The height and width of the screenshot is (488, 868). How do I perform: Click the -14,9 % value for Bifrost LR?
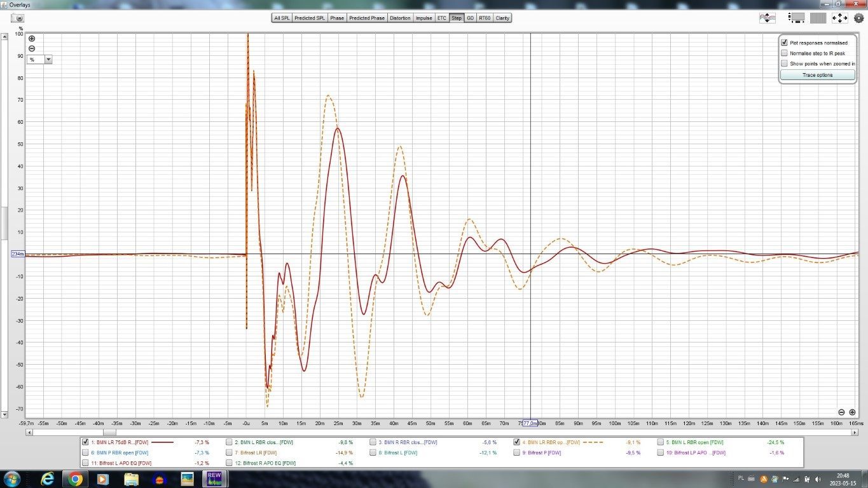[344, 452]
